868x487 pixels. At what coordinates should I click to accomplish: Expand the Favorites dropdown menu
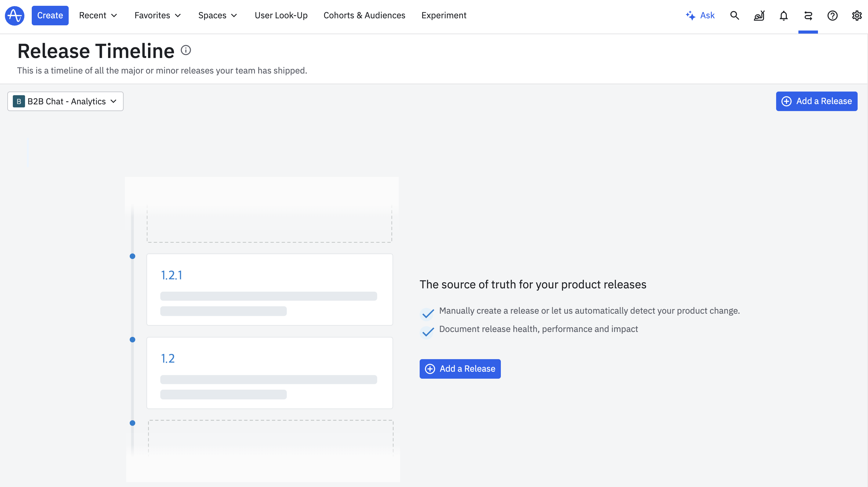click(158, 16)
